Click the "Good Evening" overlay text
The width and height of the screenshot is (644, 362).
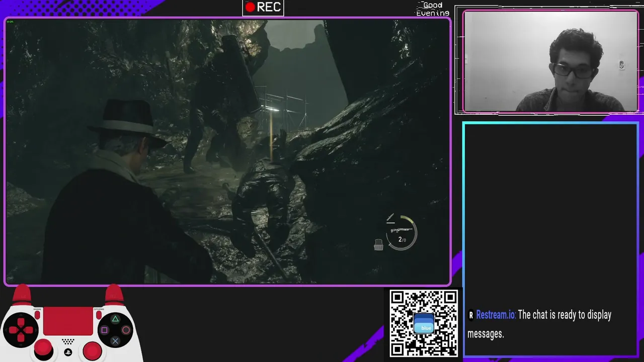[433, 9]
